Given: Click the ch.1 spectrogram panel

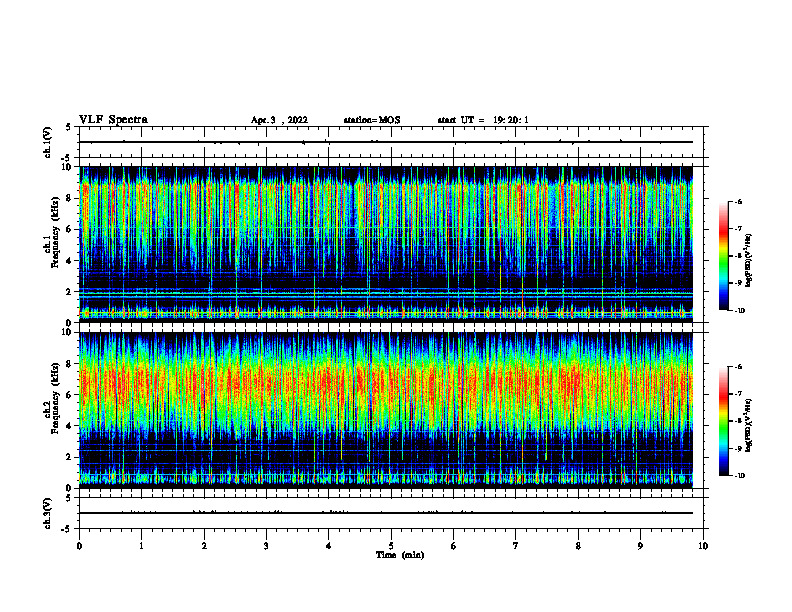Looking at the screenshot, I should tap(386, 244).
